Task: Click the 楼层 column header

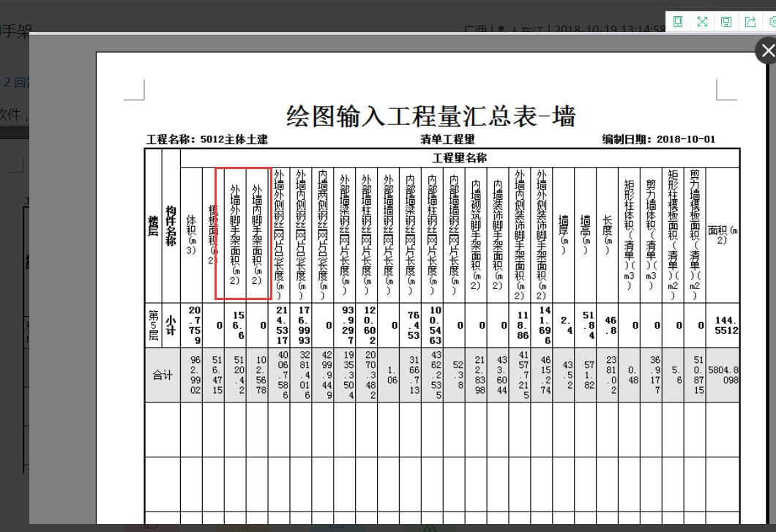Action: (x=154, y=225)
